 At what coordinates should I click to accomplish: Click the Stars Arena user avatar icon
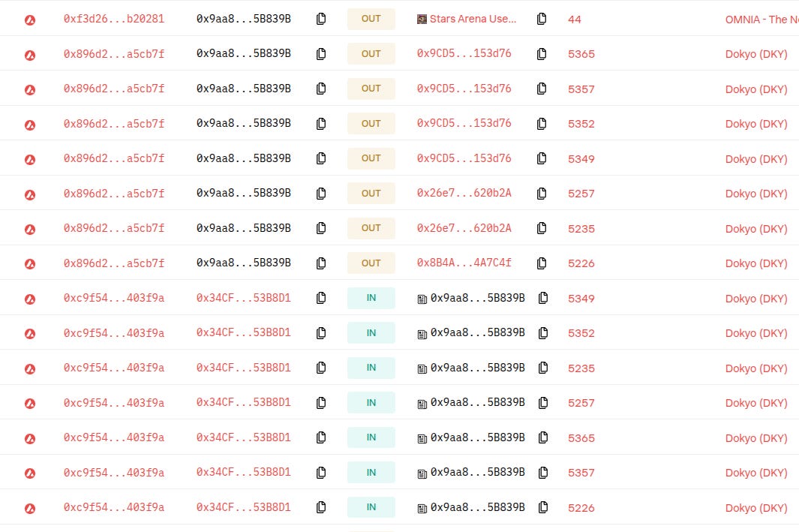(x=422, y=20)
